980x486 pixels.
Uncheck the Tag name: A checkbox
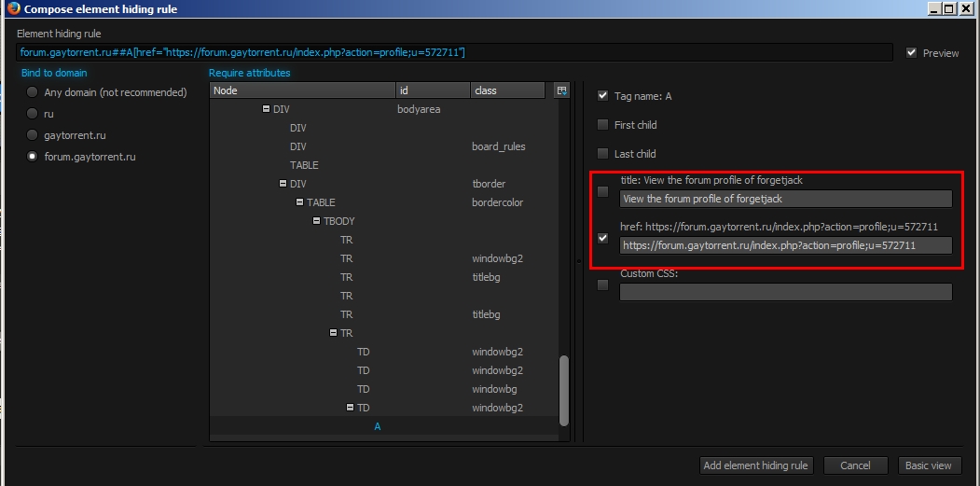coord(602,95)
